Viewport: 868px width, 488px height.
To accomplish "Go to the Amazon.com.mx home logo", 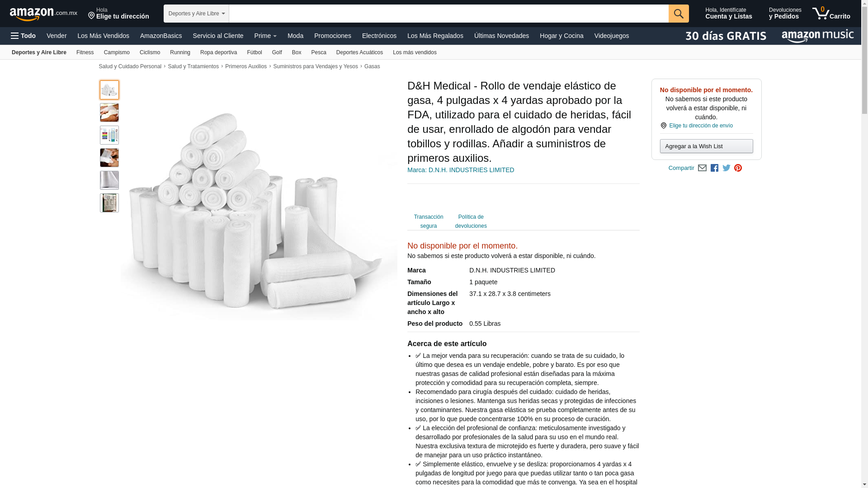I will click(43, 14).
